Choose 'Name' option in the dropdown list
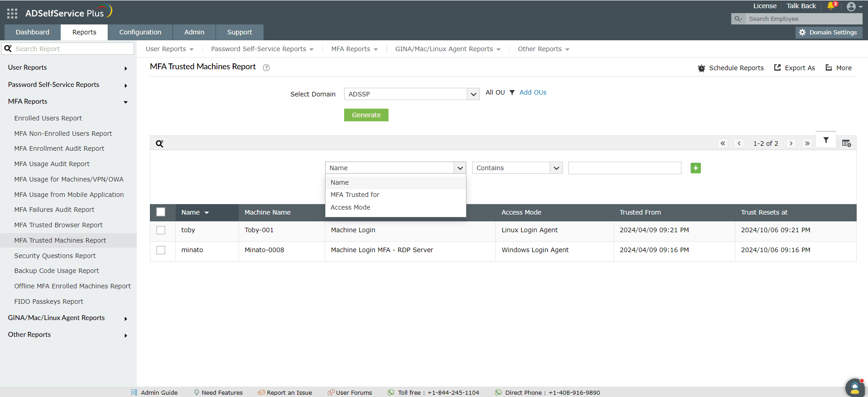868x397 pixels. [395, 182]
